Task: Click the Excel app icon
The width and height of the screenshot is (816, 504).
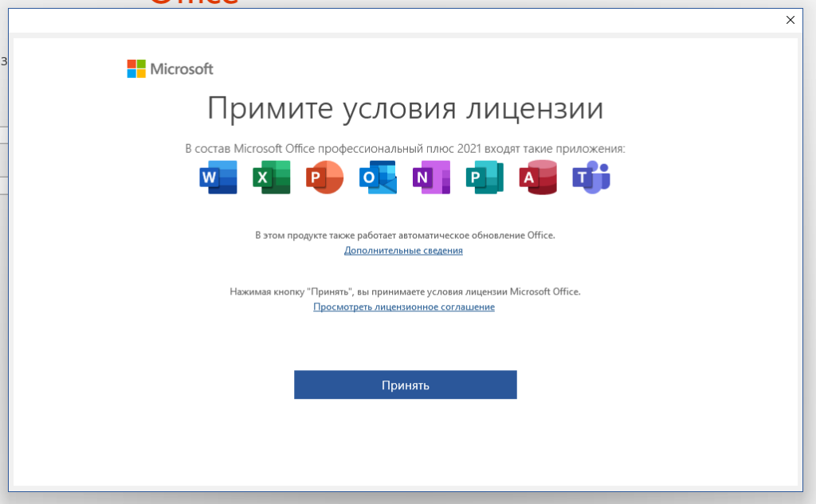Action: [272, 178]
